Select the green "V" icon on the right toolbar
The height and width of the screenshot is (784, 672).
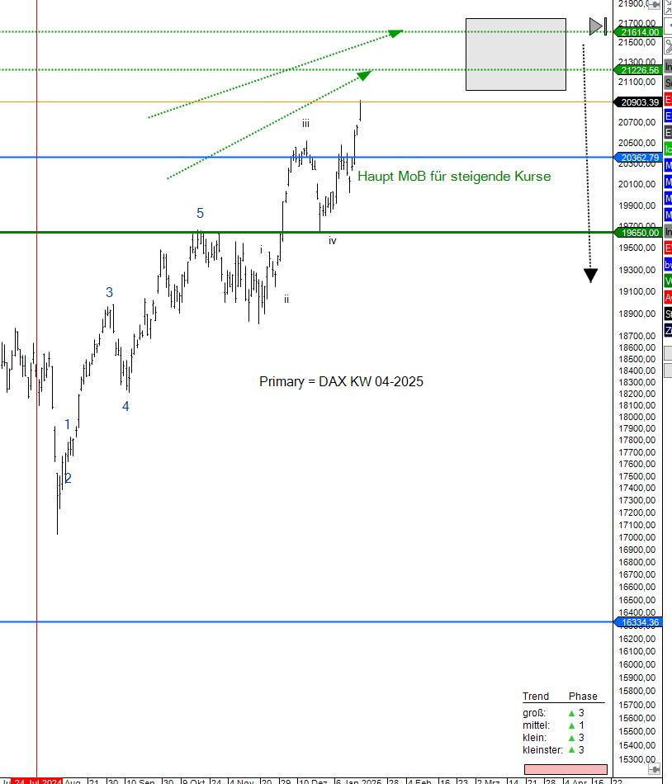pyautogui.click(x=665, y=278)
